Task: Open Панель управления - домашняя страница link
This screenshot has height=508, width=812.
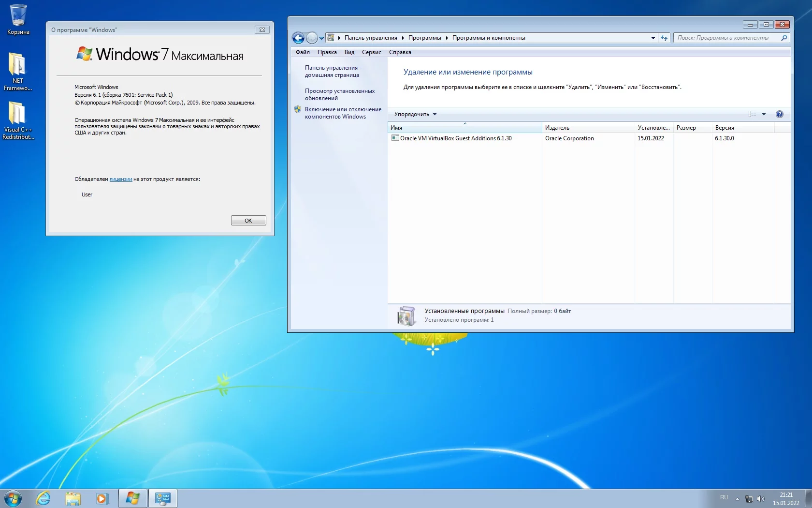Action: pos(333,72)
